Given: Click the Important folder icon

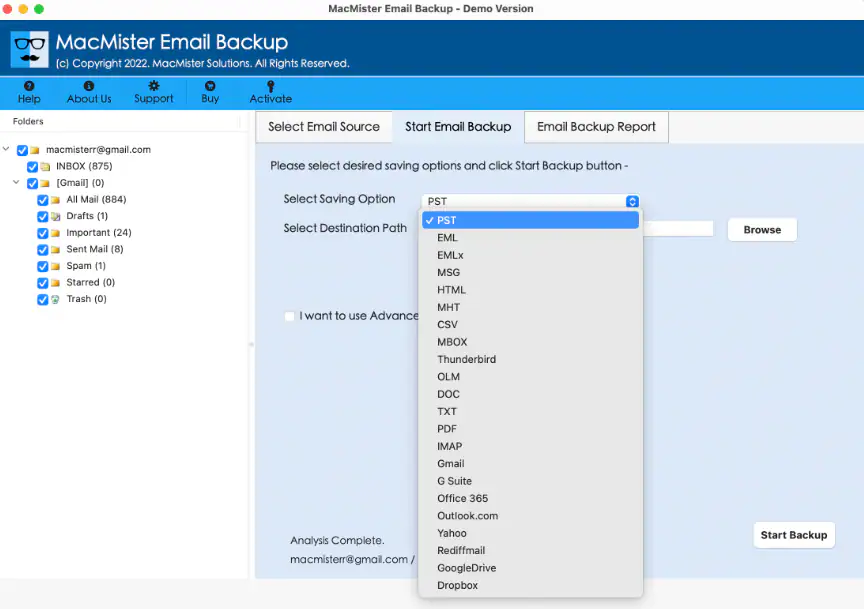Looking at the screenshot, I should coord(56,233).
